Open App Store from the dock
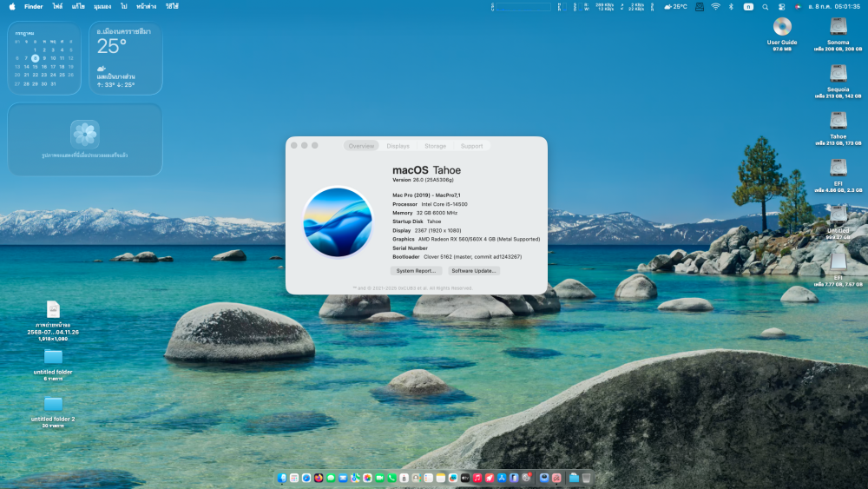Screen dimensions: 868x489 [x=502, y=478]
